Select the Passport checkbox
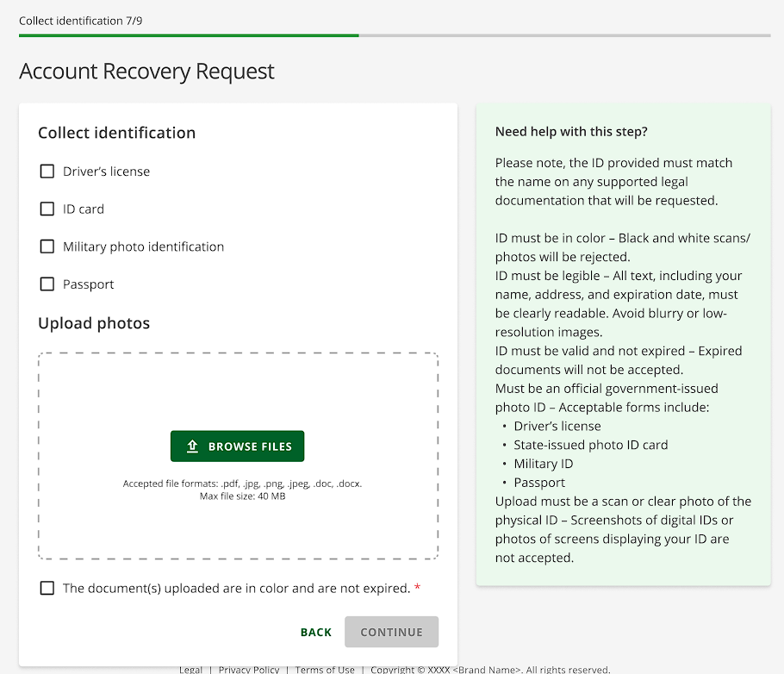 47,284
